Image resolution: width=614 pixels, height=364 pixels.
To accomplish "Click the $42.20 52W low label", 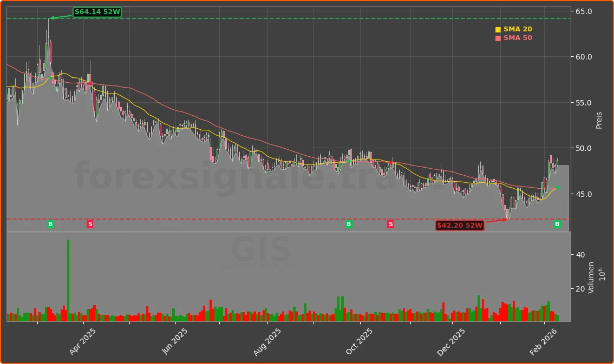I will click(x=460, y=226).
